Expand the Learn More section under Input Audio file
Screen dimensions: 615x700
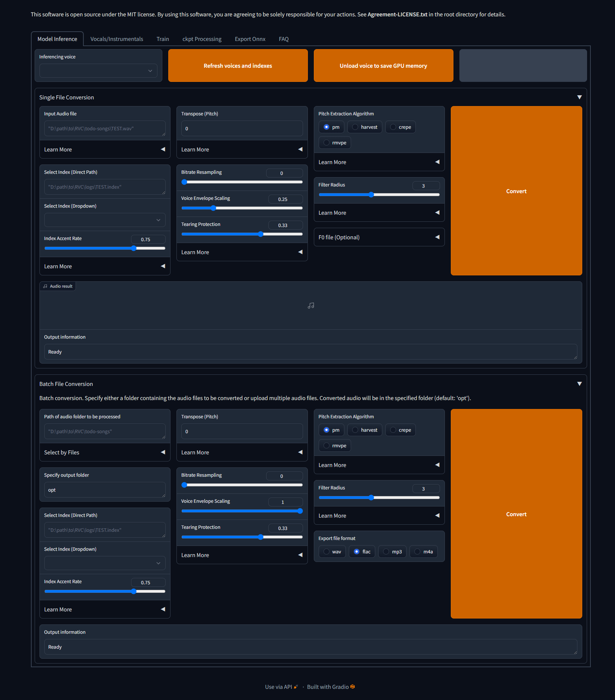tap(105, 149)
